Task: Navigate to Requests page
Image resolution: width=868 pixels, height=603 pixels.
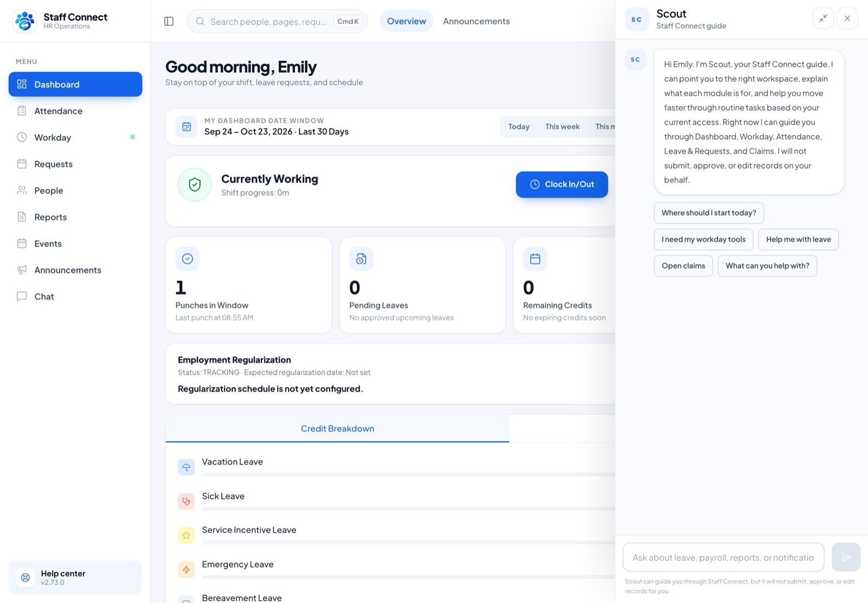Action: (75, 164)
